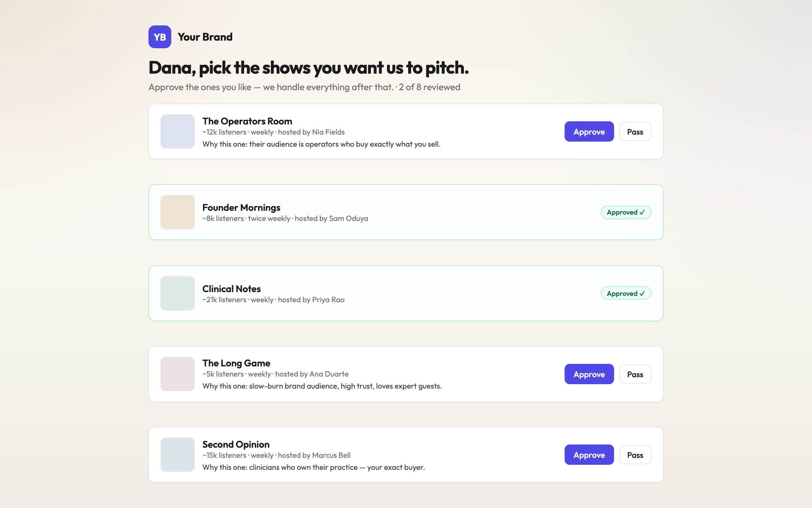Click the '2 of 8 reviewed' subtitle

coord(429,87)
